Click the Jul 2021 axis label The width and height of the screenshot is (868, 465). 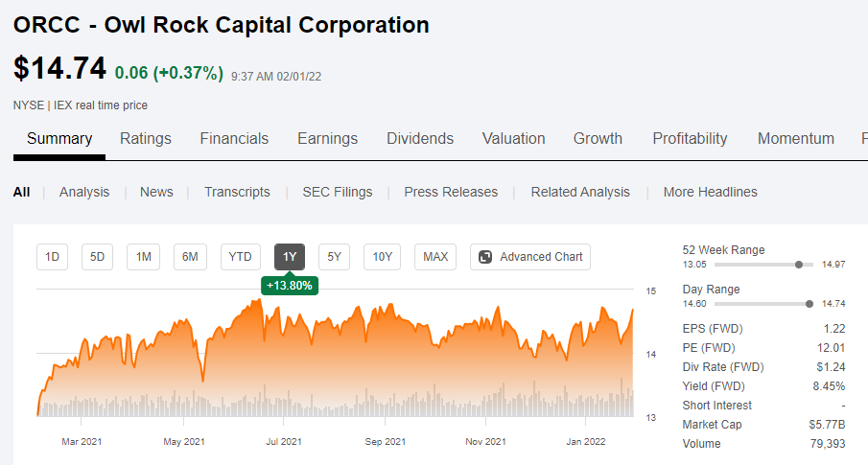pos(284,442)
